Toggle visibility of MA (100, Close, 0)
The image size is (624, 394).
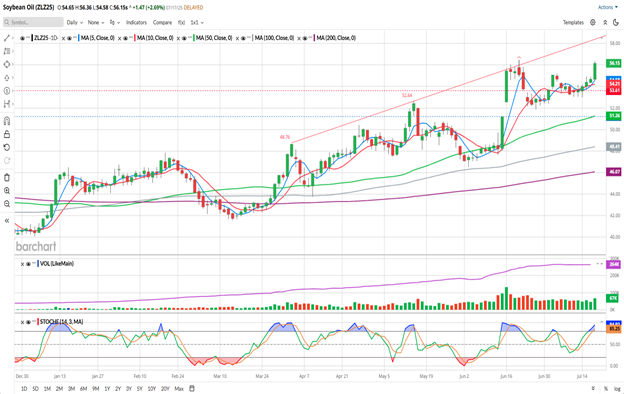pos(243,38)
